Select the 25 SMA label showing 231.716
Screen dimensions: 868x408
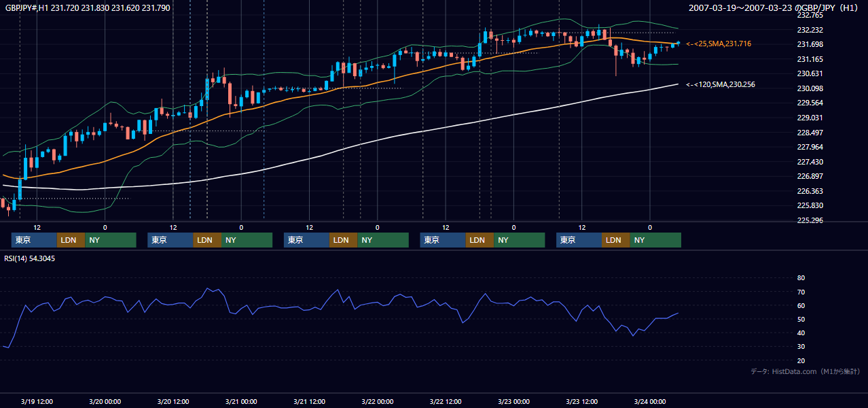click(x=719, y=44)
